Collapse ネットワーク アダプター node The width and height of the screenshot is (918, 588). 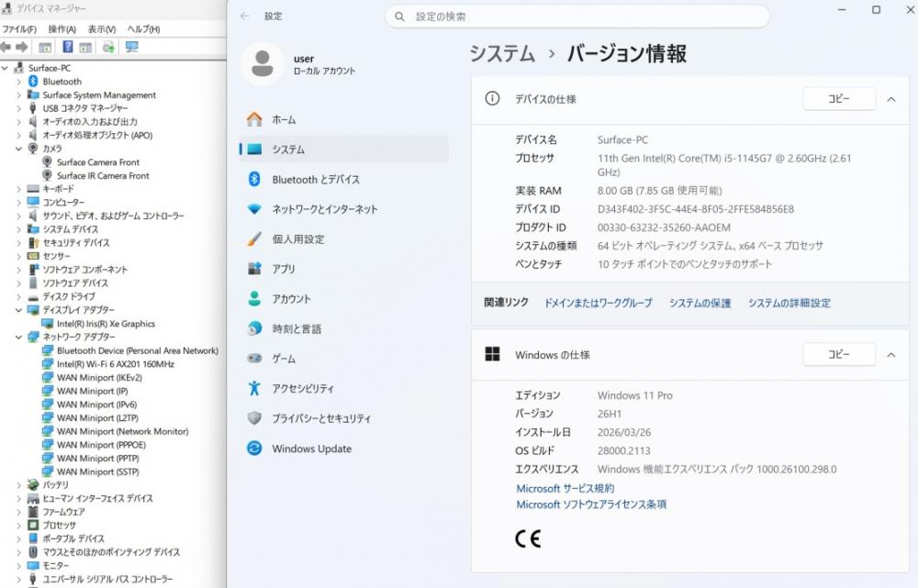18,337
